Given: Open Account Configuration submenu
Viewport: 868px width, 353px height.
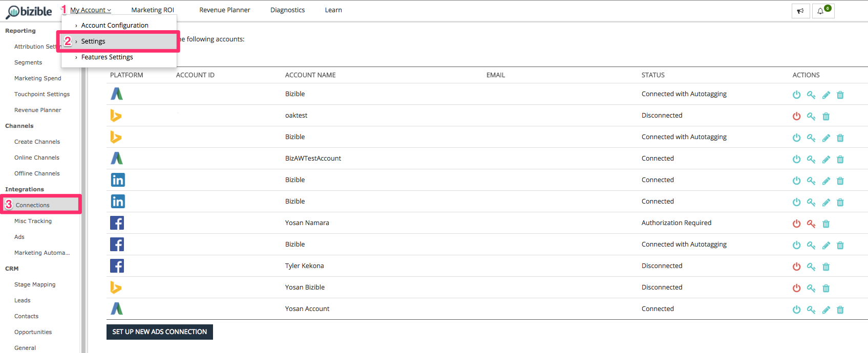Looking at the screenshot, I should [115, 25].
